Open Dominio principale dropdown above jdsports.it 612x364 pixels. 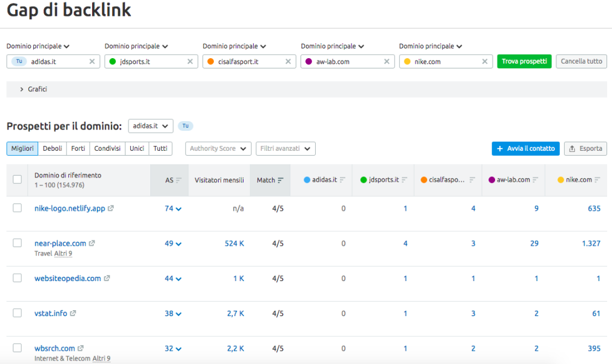click(x=136, y=46)
